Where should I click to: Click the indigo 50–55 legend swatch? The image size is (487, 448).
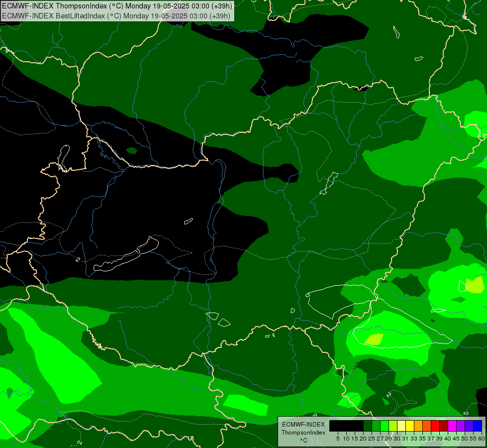point(469,426)
